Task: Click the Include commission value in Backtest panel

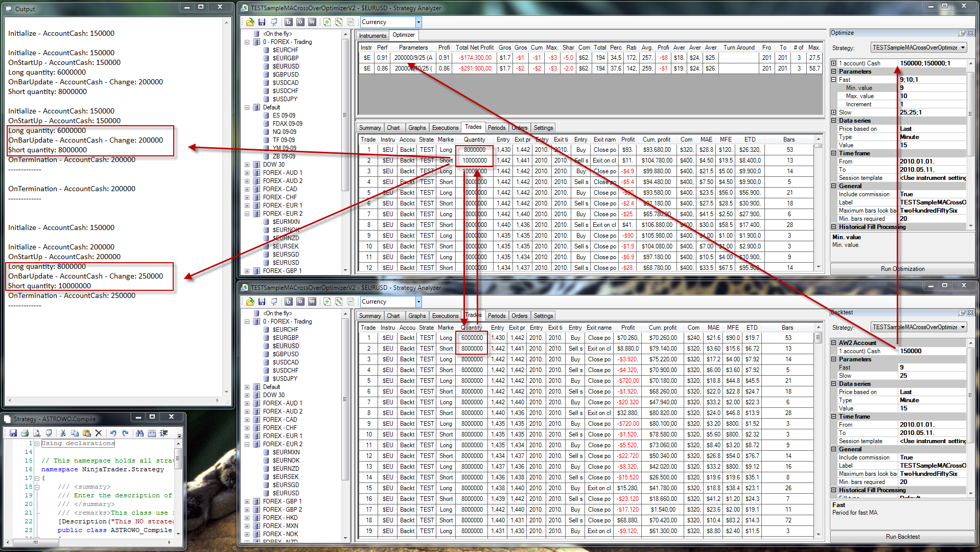Action: 932,457
